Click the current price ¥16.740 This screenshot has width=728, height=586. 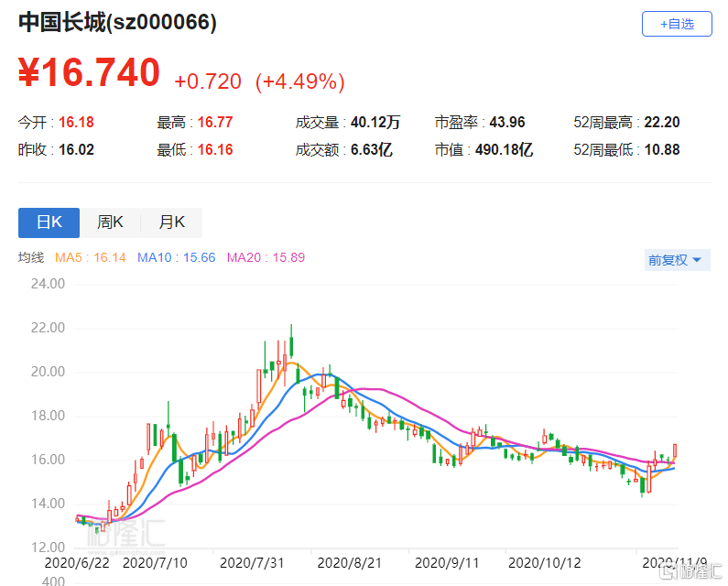(x=89, y=72)
